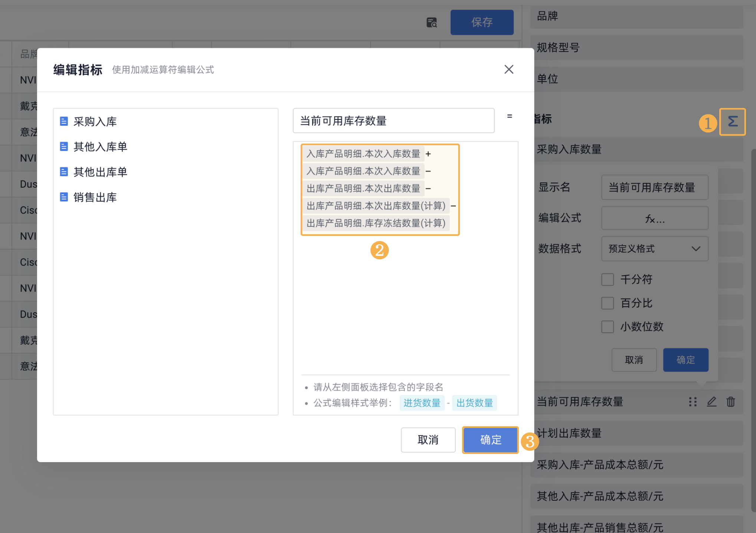Viewport: 756px width, 533px height.
Task: Choose 其他入库单 from the left panel
Action: tap(100, 147)
